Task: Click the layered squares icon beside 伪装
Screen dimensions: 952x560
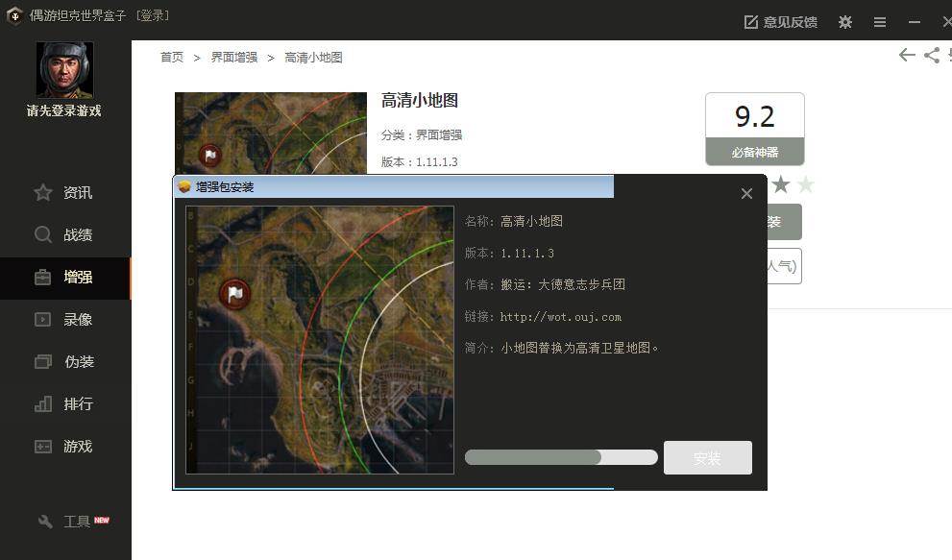Action: point(43,361)
